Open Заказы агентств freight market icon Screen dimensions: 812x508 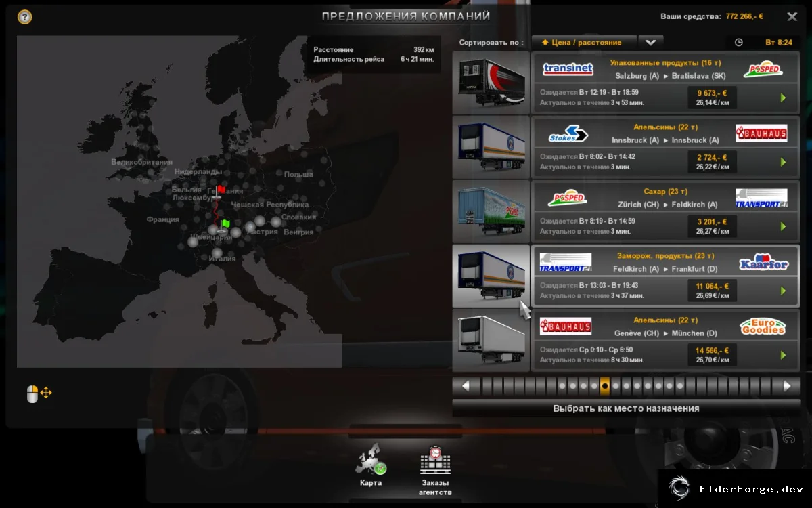click(x=435, y=470)
